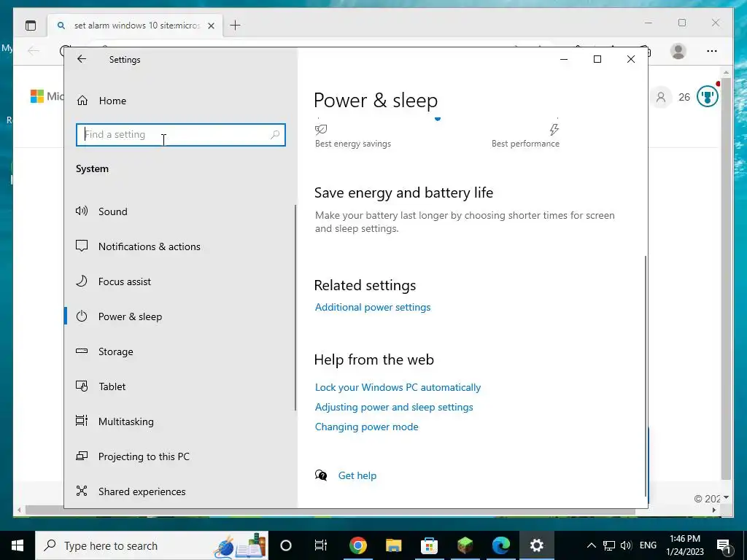Maximize the Settings window
This screenshot has height=560, width=747.
pyautogui.click(x=597, y=59)
